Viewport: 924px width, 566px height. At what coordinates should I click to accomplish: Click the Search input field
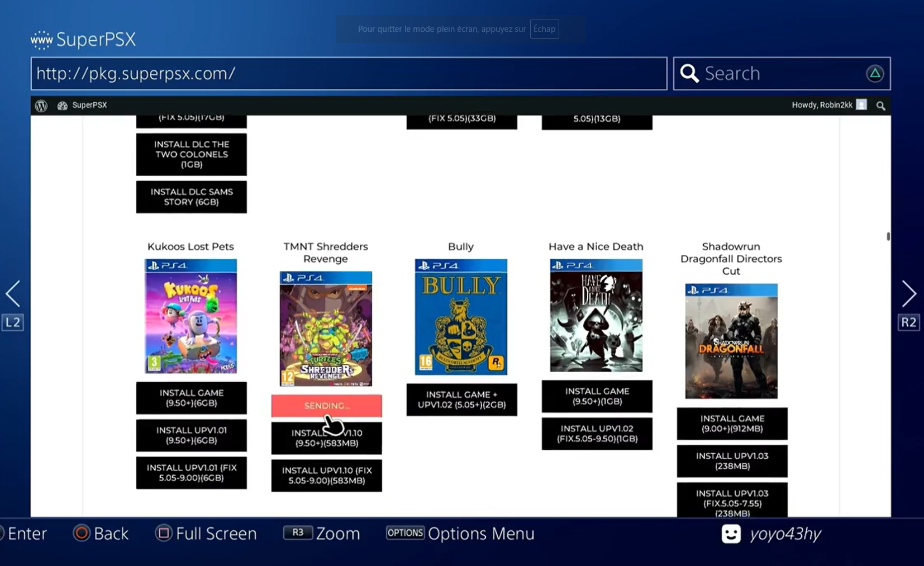(782, 73)
